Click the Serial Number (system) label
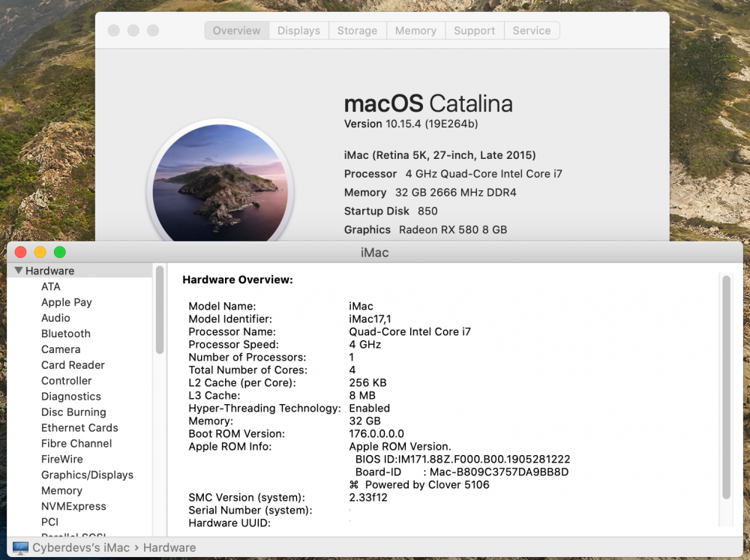This screenshot has width=750, height=560. click(x=250, y=511)
